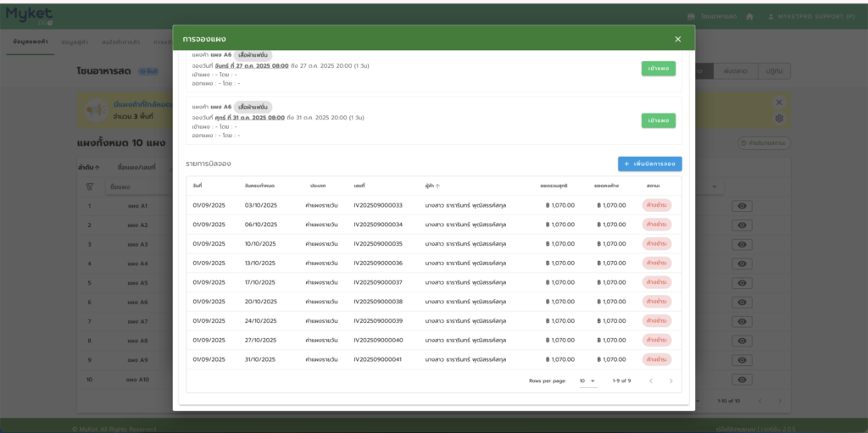Go to next page of background stall list
Viewport: 868px width, 433px height.
780,401
